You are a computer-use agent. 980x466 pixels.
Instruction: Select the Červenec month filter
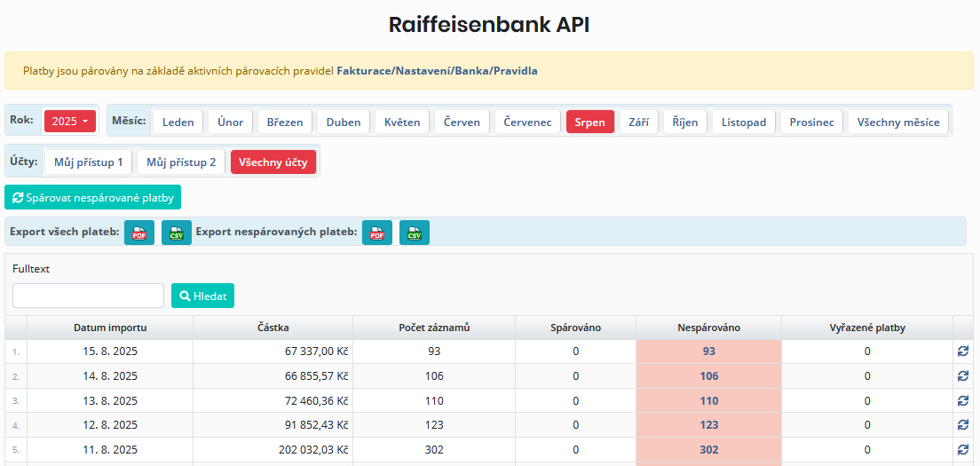(528, 122)
